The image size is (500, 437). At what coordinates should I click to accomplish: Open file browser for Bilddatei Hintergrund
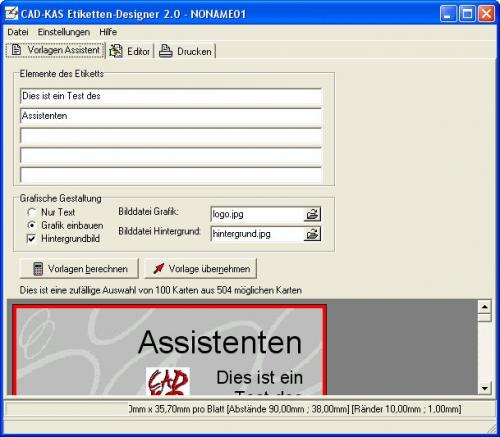click(312, 234)
